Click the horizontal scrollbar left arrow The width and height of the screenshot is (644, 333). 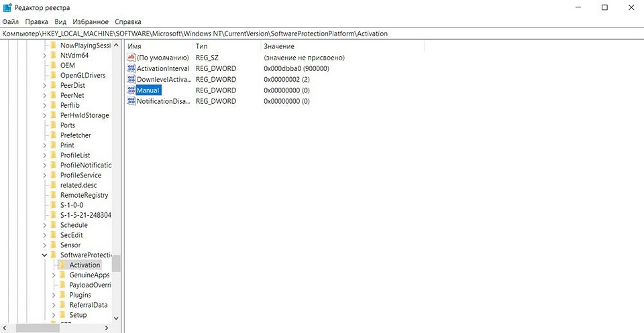coord(4,328)
